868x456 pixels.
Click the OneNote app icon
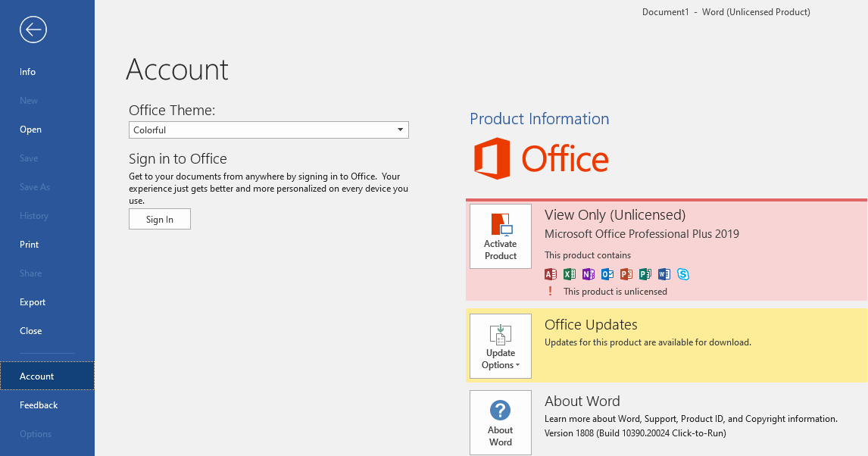(x=588, y=274)
